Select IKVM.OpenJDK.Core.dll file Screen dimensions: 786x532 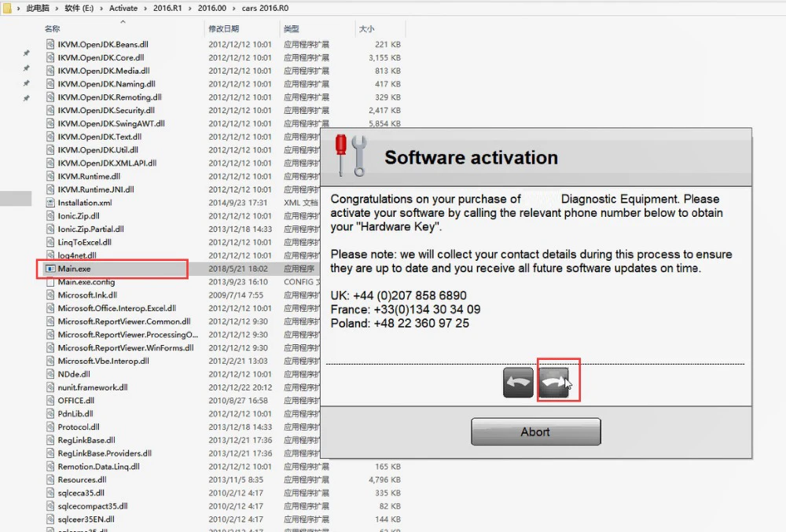tap(101, 57)
